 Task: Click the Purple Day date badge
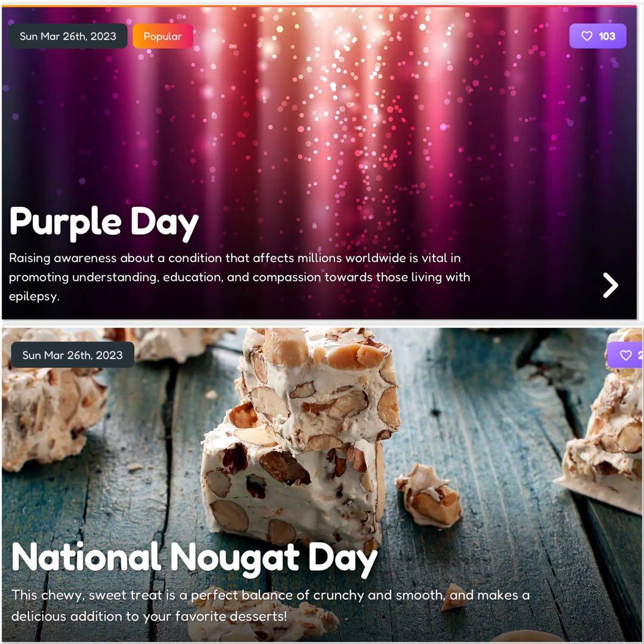coord(68,36)
